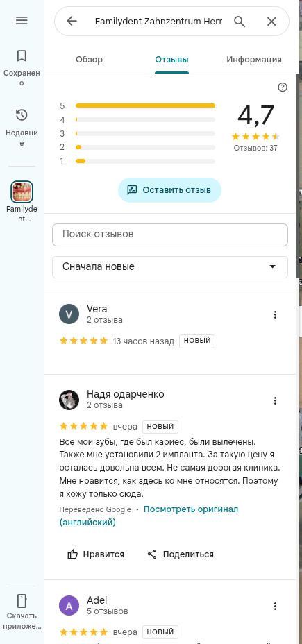Open the Recents history icon
This screenshot has width=302, height=644.
pos(22,115)
